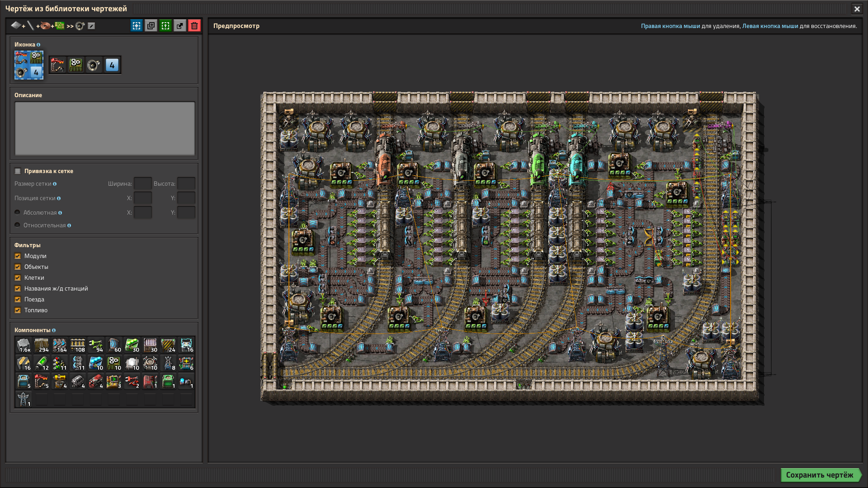
Task: Select the Относительная radio button
Action: (x=18, y=225)
